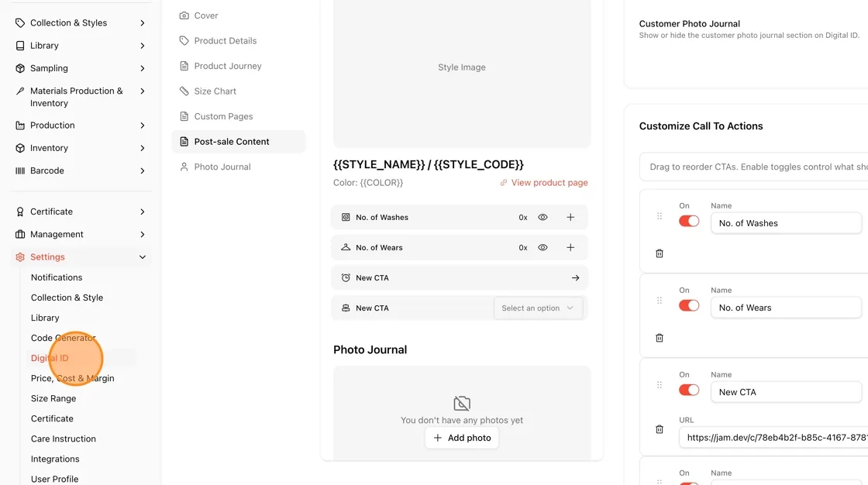Delete the No. of Wears CTA via trash icon
The width and height of the screenshot is (868, 485).
point(660,338)
